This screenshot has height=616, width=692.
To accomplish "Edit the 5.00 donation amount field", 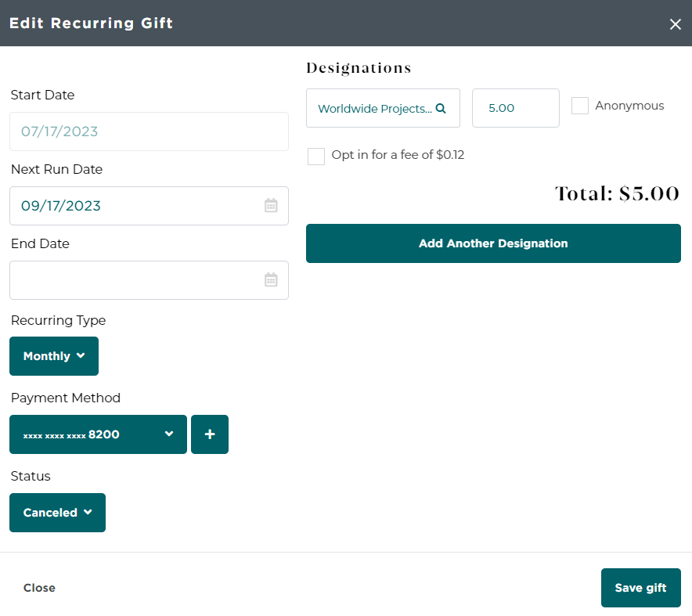I will click(515, 107).
